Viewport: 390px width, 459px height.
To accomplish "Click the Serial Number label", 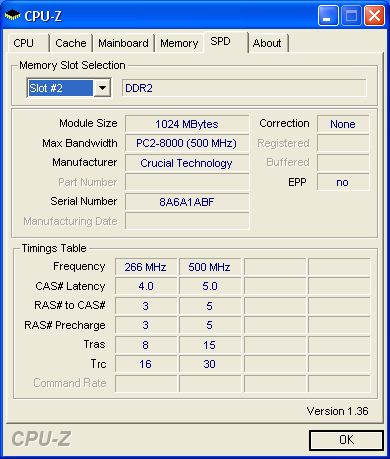I will [84, 201].
